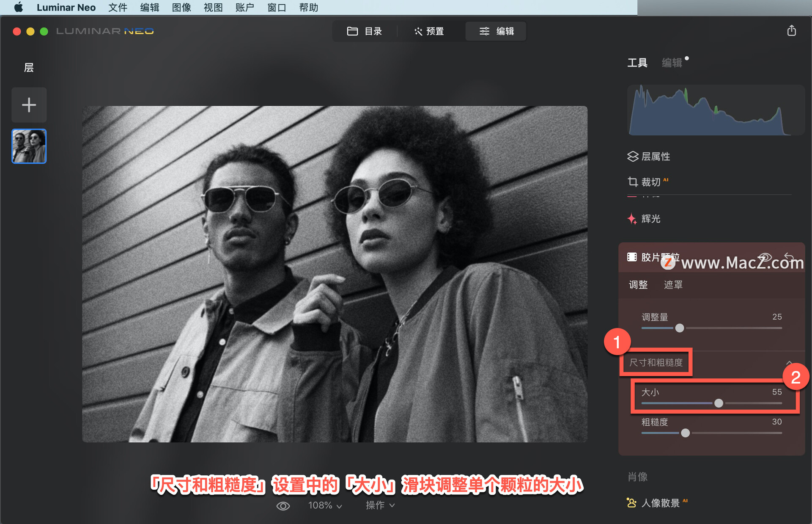Click the 胶片颗粒 film grain icon
This screenshot has width=812, height=524.
[632, 257]
